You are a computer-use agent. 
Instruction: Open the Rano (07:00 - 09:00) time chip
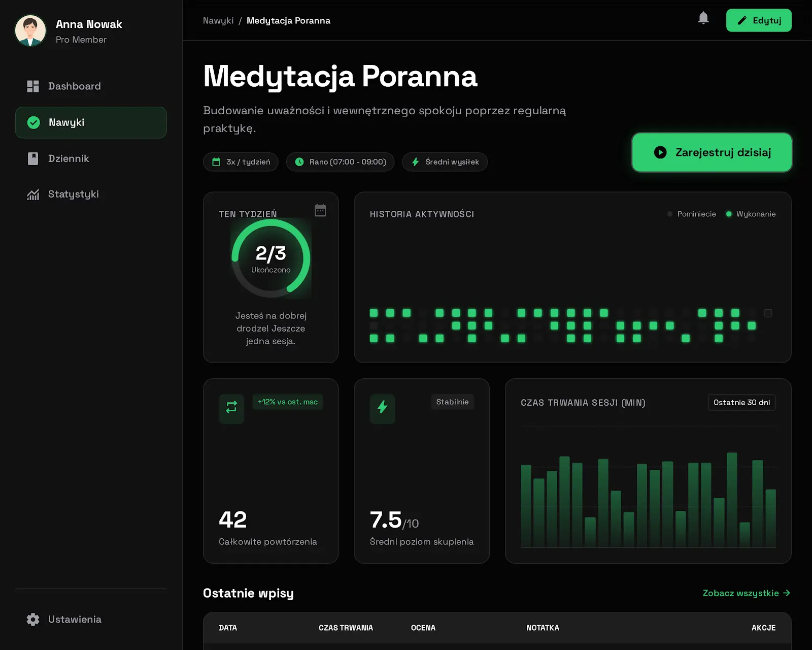pyautogui.click(x=340, y=162)
